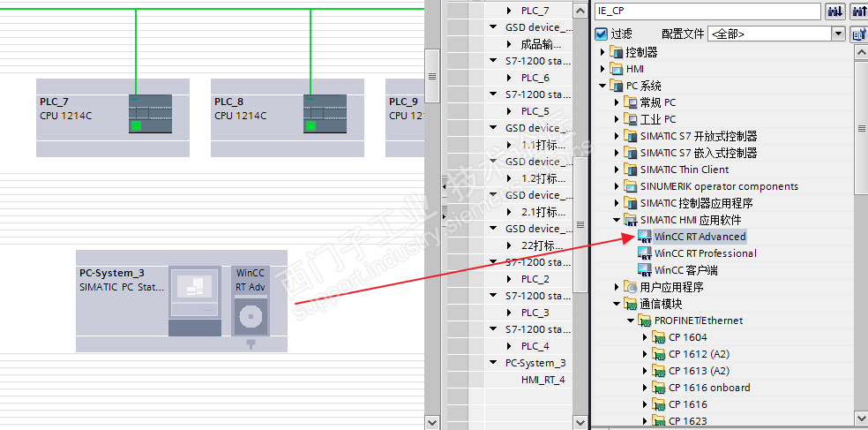This screenshot has height=430, width=868.
Task: Click the CP 1604 folder icon
Action: click(659, 337)
